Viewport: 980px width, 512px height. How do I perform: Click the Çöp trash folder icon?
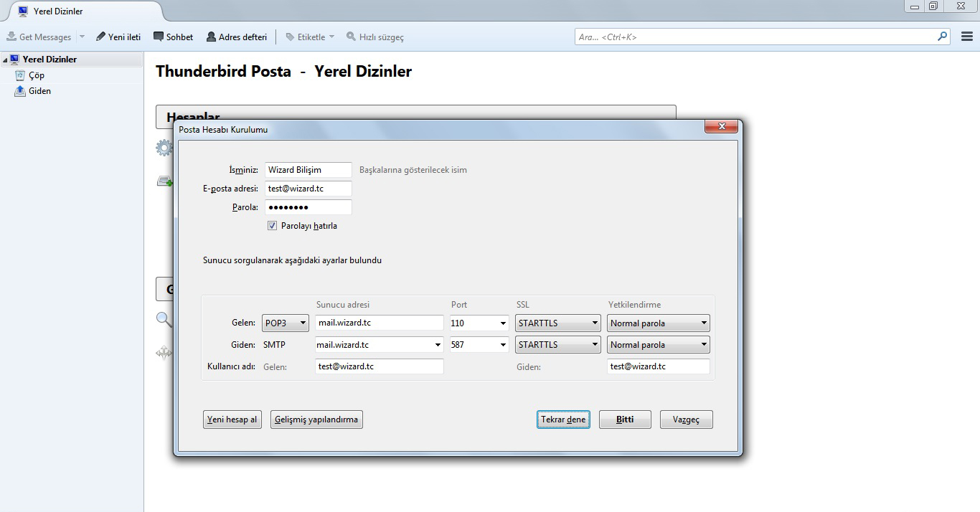pos(20,75)
